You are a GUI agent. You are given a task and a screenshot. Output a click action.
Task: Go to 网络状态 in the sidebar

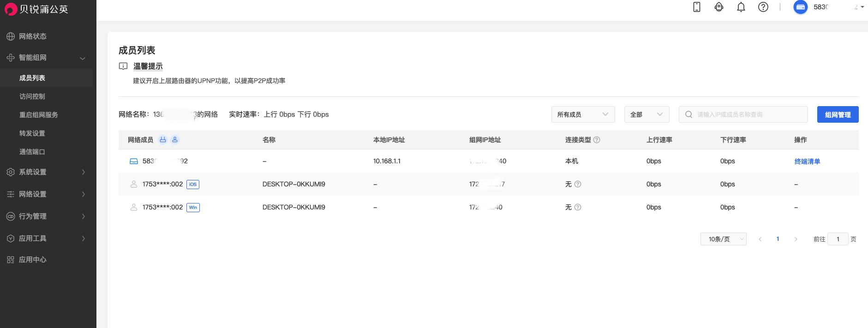tap(32, 36)
